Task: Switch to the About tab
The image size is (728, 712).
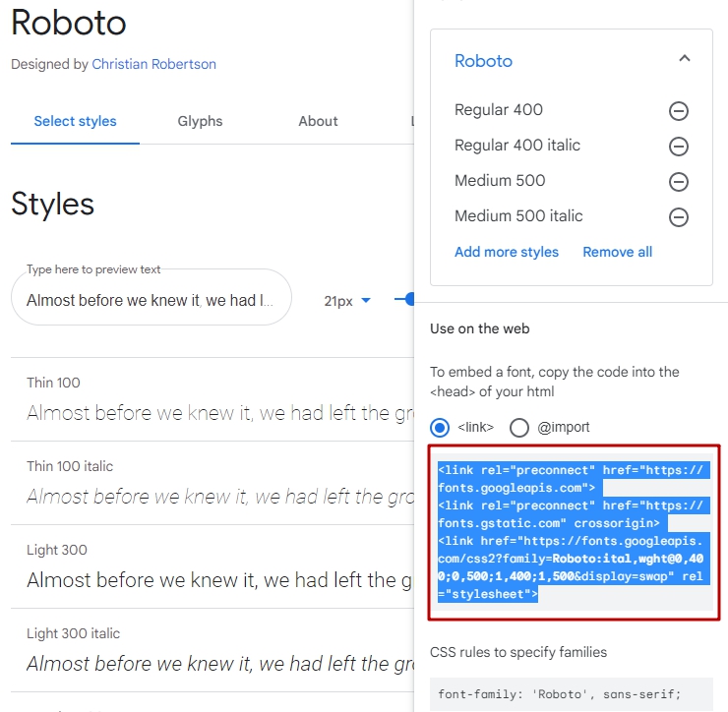Action: coord(318,121)
